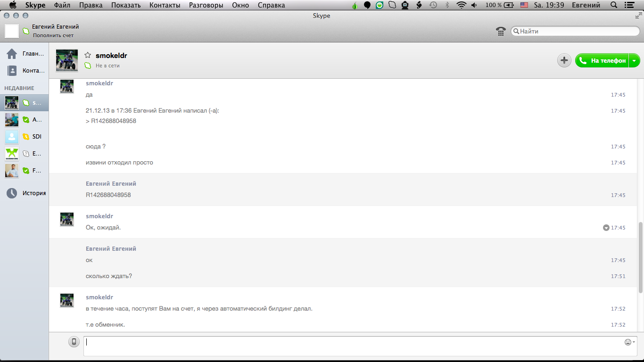644x362 pixels.
Task: Click the chat vertical scrollbar thumb
Action: pyautogui.click(x=640, y=257)
